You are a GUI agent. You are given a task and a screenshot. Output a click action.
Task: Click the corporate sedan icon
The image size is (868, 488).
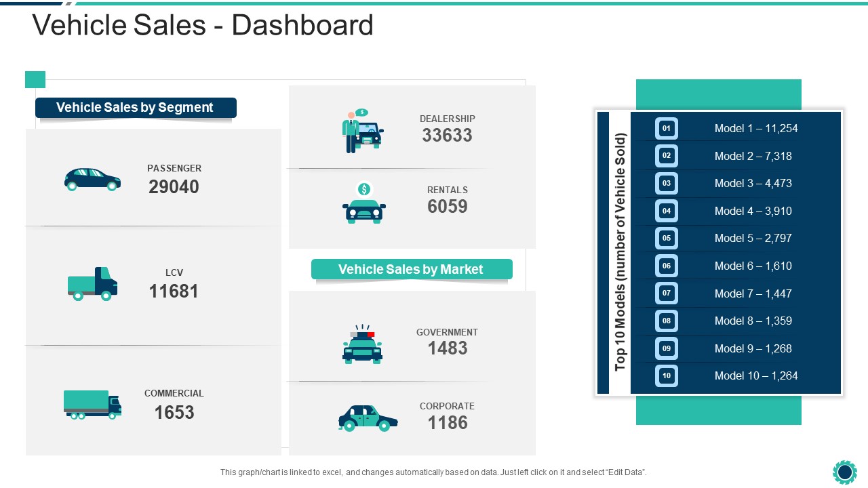(368, 418)
